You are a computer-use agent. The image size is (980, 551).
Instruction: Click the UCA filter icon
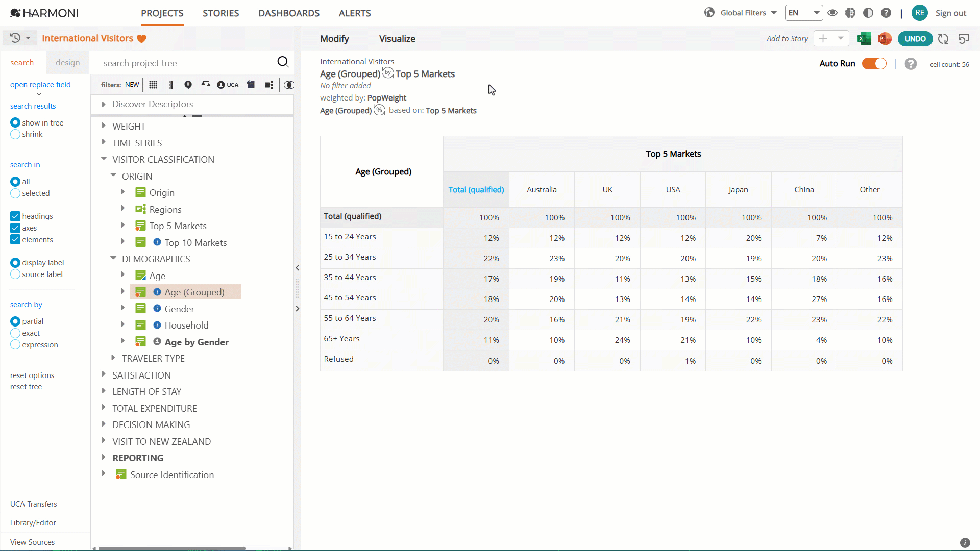click(x=228, y=85)
